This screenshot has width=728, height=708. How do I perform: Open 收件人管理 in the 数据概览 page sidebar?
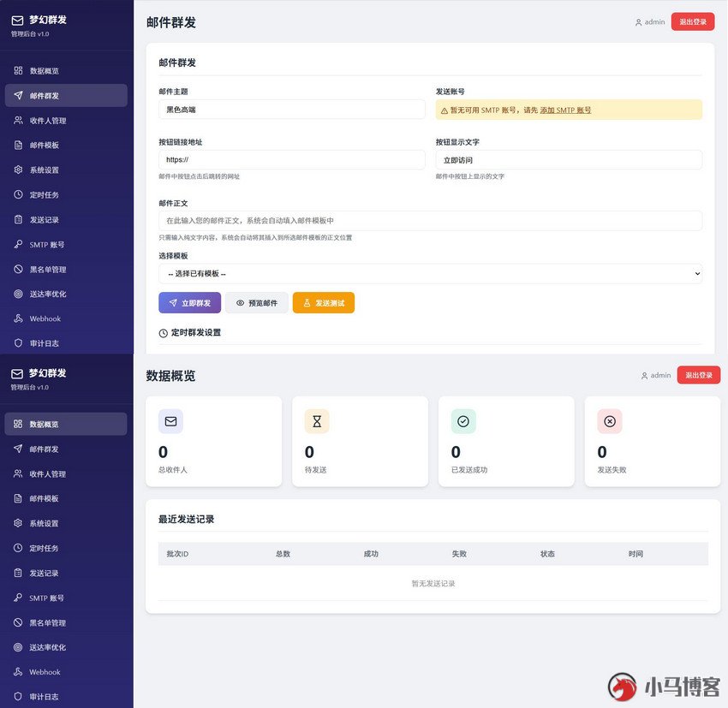(66, 473)
